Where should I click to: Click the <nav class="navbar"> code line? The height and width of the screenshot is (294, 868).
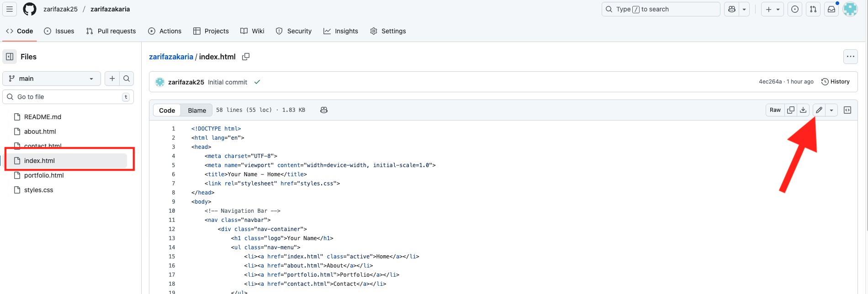tap(238, 220)
